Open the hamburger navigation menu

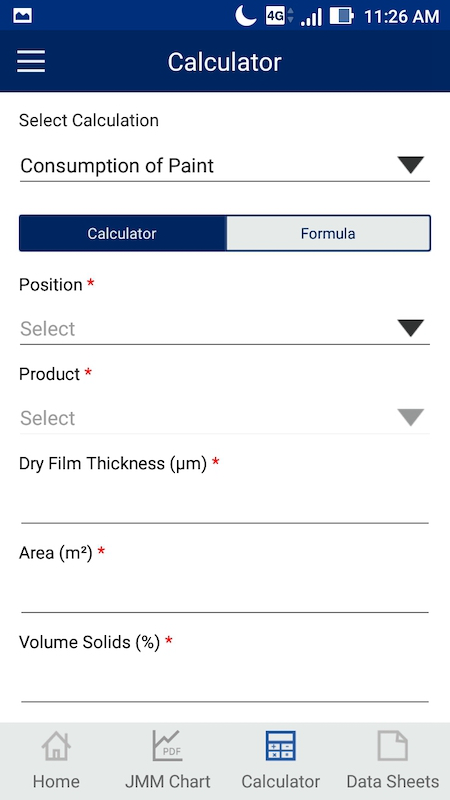(x=31, y=62)
